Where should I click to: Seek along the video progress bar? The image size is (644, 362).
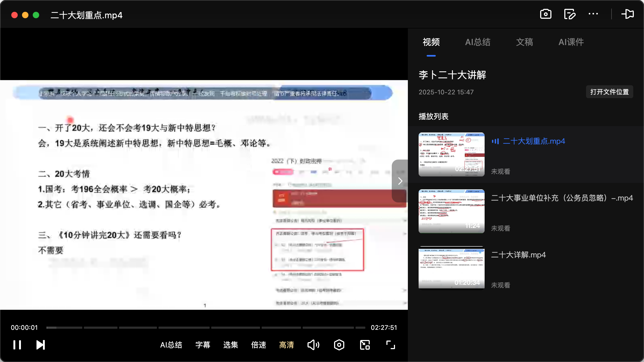point(205,327)
